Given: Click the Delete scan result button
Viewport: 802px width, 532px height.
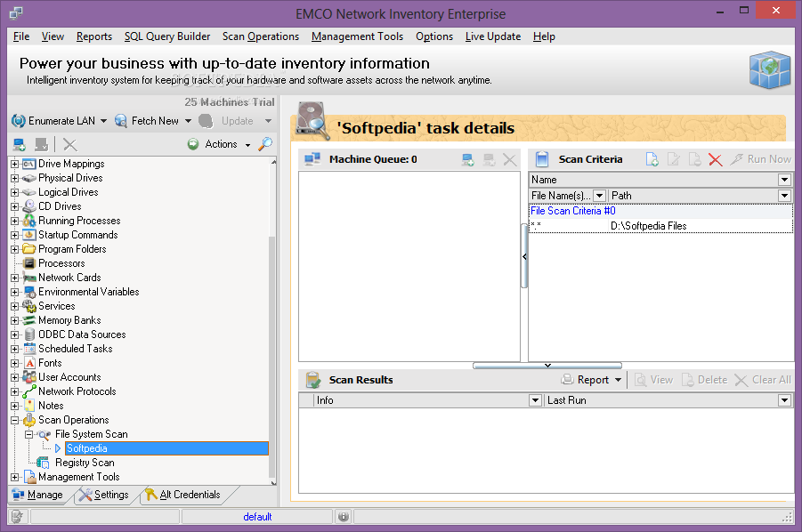Looking at the screenshot, I should pyautogui.click(x=704, y=380).
